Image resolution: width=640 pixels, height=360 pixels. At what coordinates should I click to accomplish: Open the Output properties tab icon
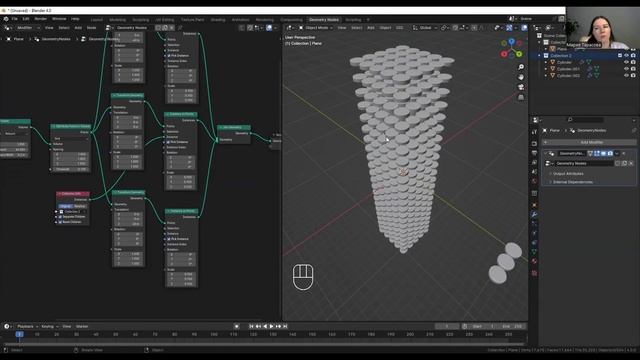(534, 153)
